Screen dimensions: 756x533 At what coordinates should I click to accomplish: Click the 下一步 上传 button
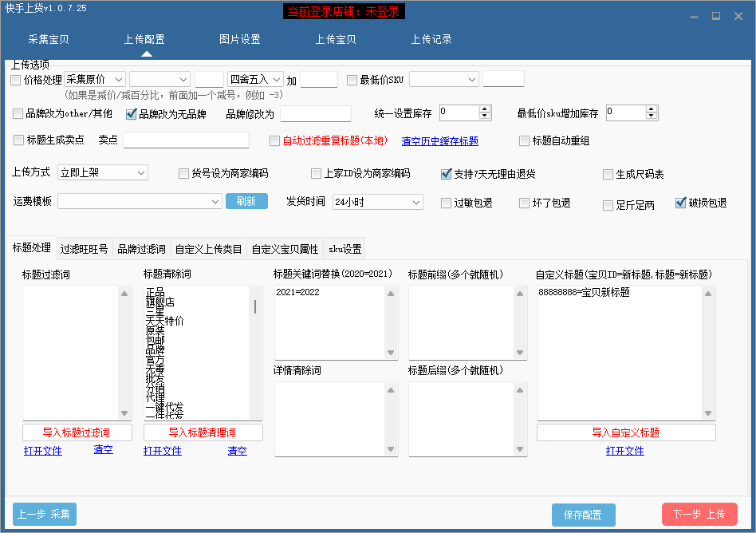click(699, 514)
